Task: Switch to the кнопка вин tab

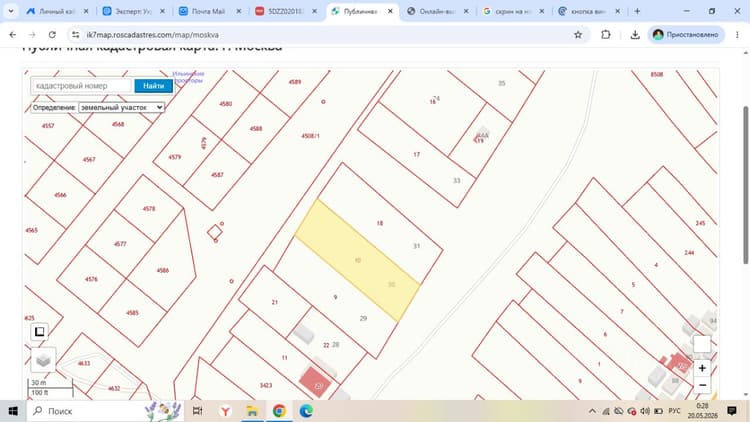Action: (x=589, y=11)
